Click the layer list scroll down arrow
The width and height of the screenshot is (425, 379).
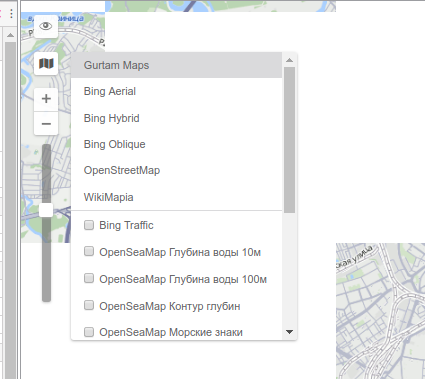pos(289,332)
